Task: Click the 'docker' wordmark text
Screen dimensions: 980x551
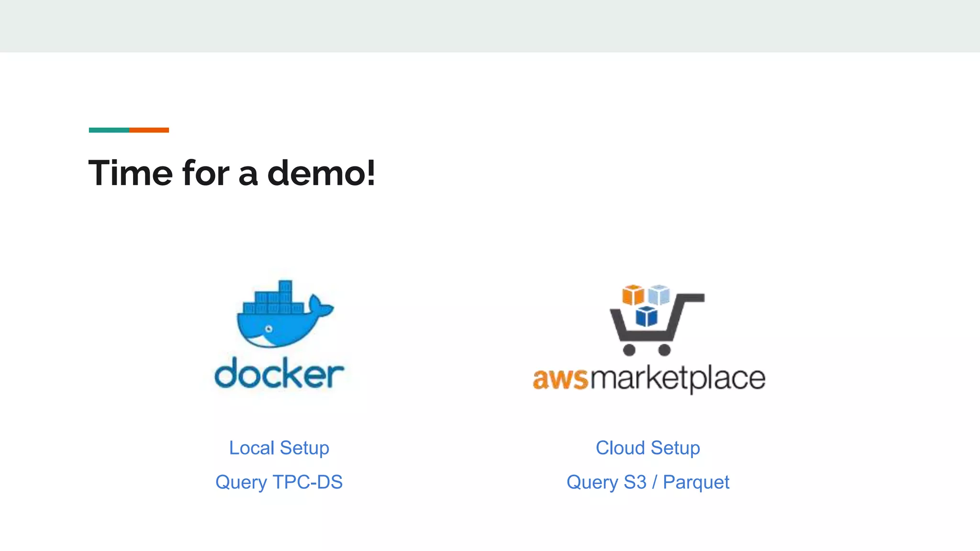Action: coord(279,373)
